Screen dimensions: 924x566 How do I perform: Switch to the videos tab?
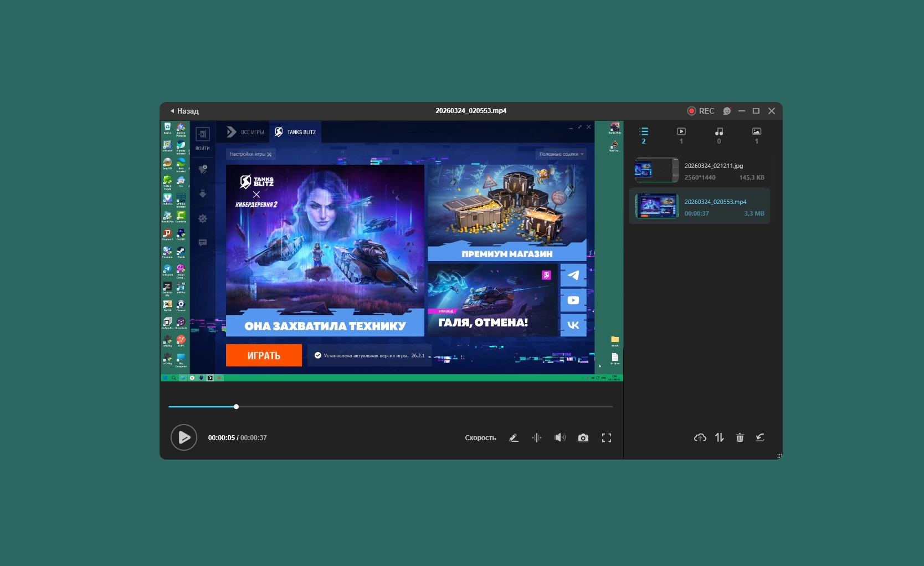click(x=681, y=135)
